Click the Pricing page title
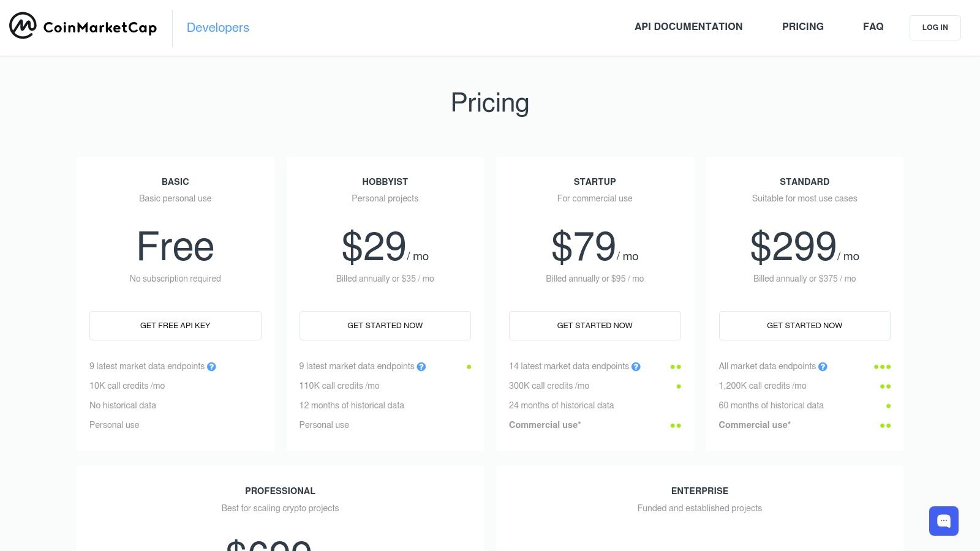The height and width of the screenshot is (551, 980). [489, 103]
